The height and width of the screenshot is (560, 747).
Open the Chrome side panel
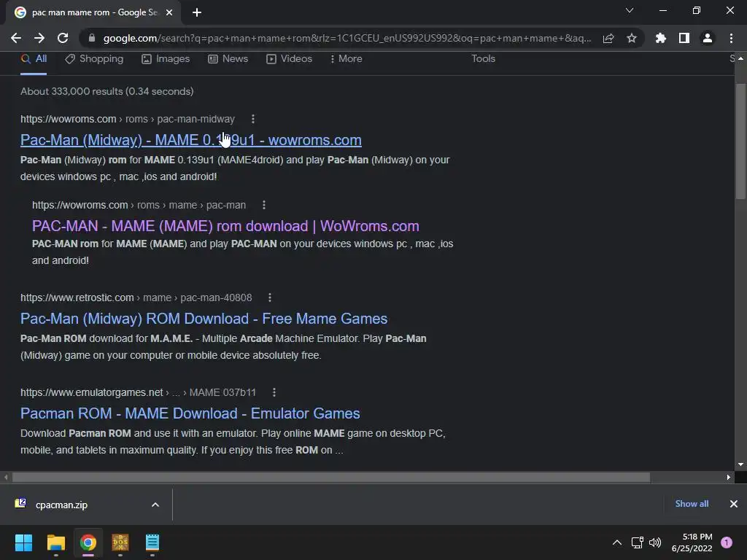point(684,38)
